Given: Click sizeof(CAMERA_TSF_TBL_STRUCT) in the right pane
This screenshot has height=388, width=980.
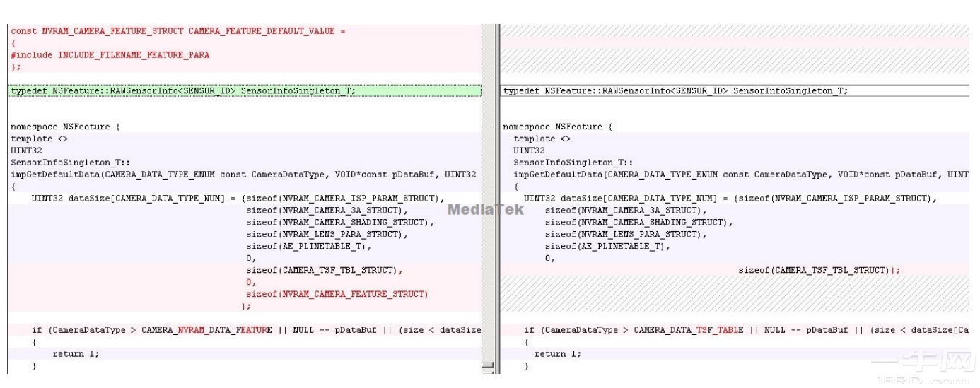Looking at the screenshot, I should [813, 270].
